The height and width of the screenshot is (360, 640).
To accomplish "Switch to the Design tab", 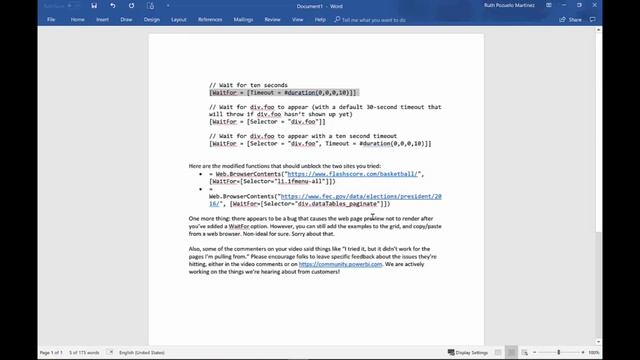I will pyautogui.click(x=151, y=20).
